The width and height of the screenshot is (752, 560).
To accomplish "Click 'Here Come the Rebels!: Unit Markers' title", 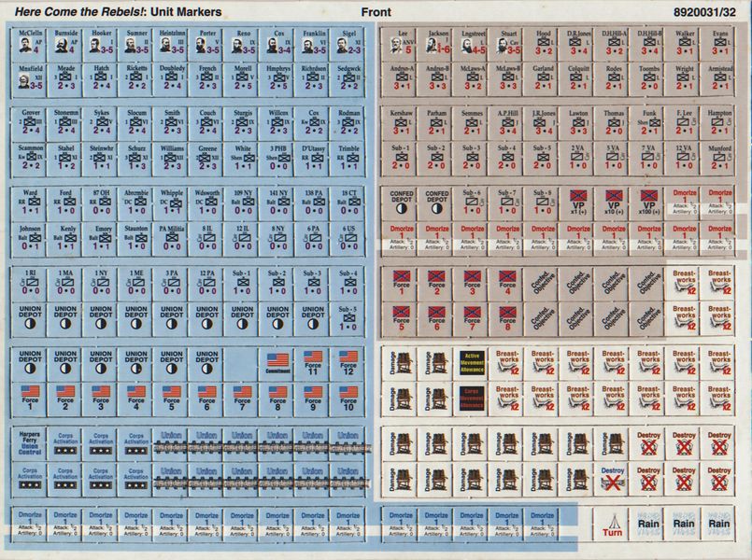I will pyautogui.click(x=118, y=12).
